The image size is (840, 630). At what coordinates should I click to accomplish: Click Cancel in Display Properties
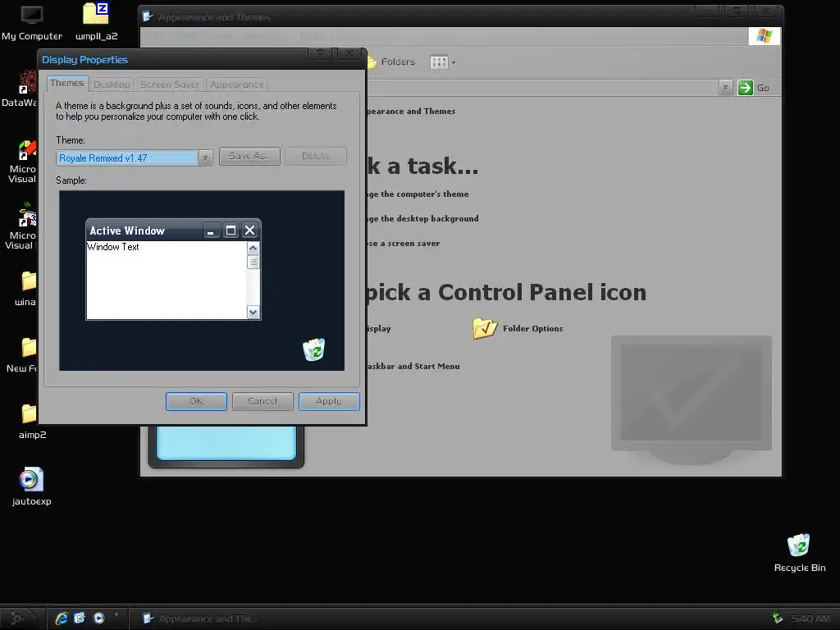(x=262, y=401)
